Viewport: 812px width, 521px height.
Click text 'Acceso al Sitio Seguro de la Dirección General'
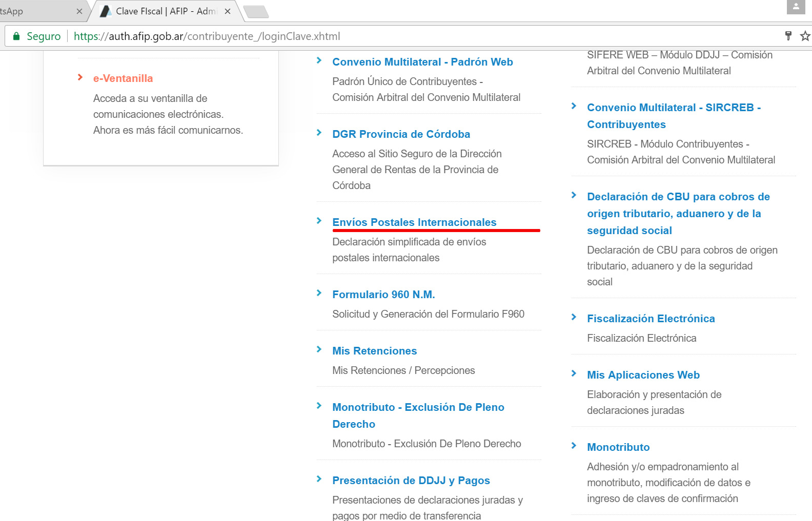click(x=417, y=161)
